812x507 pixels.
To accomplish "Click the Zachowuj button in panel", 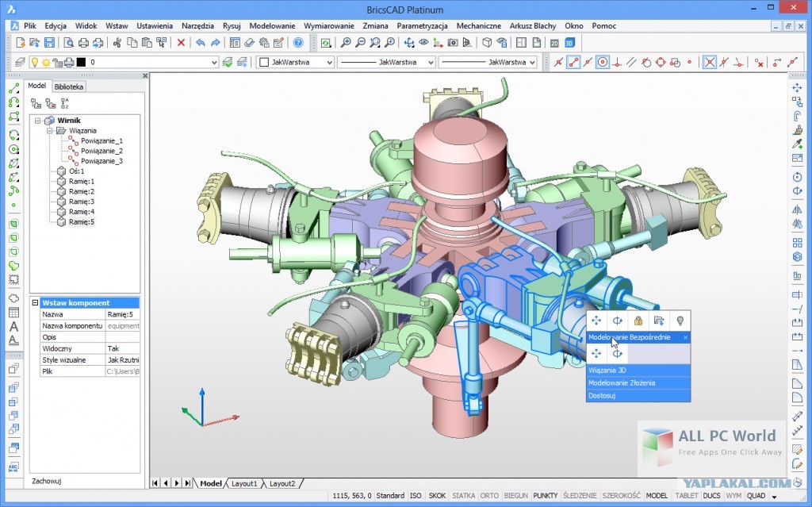I will (x=47, y=481).
